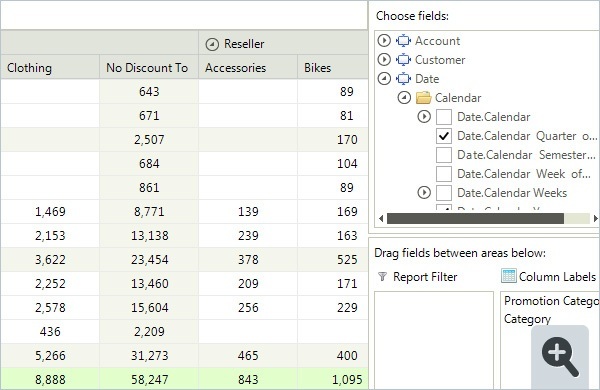Click the Accessories column header
Image resolution: width=600 pixels, height=390 pixels.
248,67
